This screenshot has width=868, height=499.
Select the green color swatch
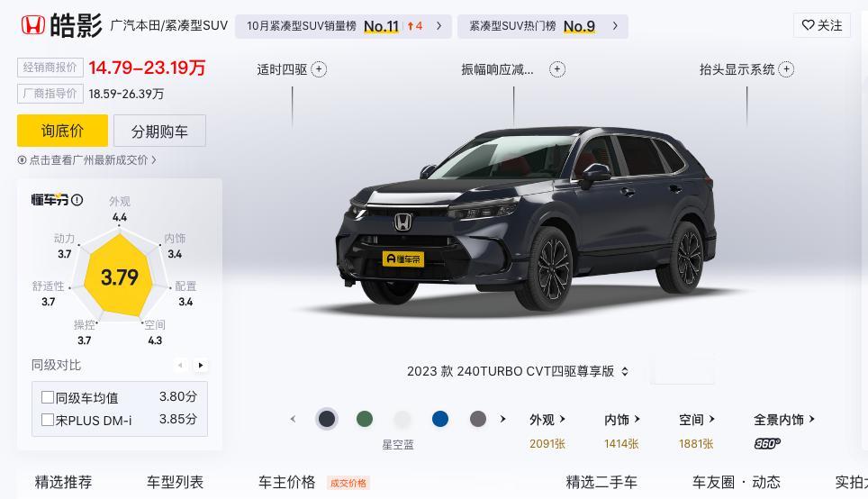click(x=365, y=419)
